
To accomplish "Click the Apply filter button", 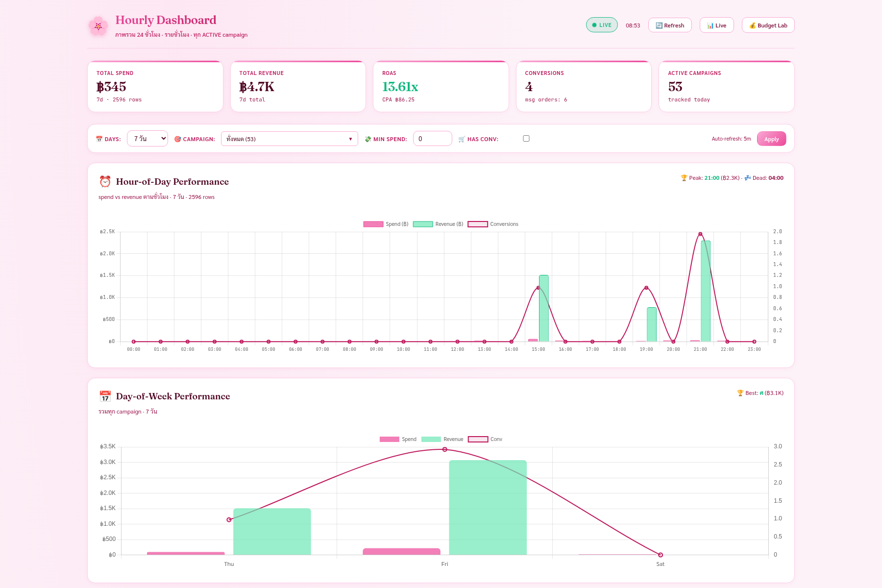I will click(771, 139).
